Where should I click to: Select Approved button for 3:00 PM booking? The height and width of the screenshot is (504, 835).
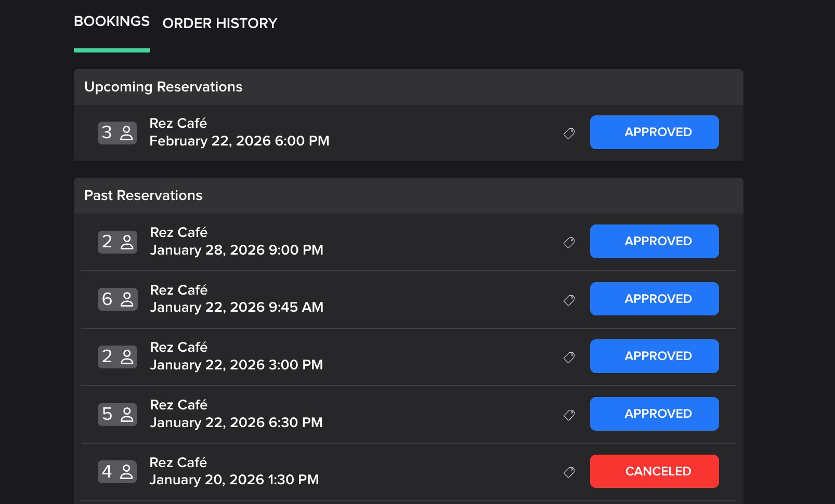pyautogui.click(x=654, y=356)
